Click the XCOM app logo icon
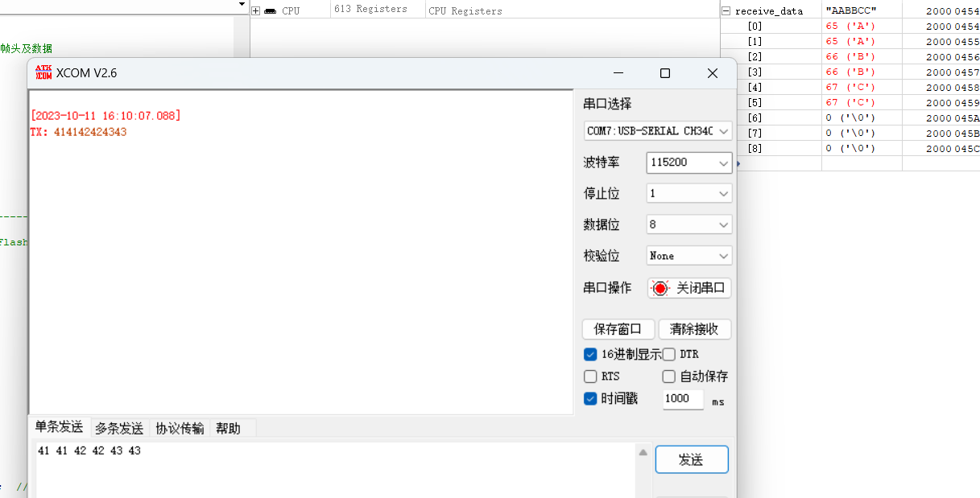Viewport: 980px width, 498px height. (43, 72)
